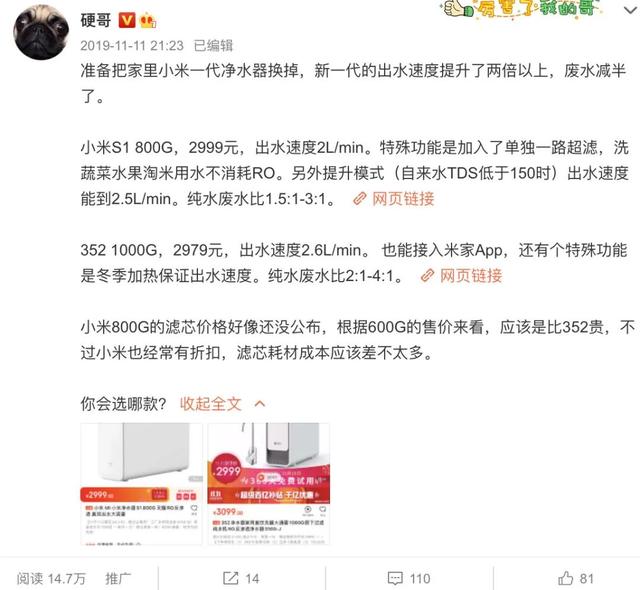Open the first 网页链接 link for Xiaomi S1
The height and width of the screenshot is (590, 640).
[x=402, y=199]
